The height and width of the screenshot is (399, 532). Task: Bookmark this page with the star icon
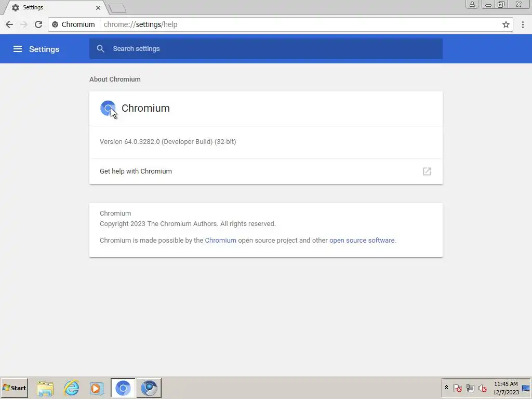pyautogui.click(x=506, y=24)
